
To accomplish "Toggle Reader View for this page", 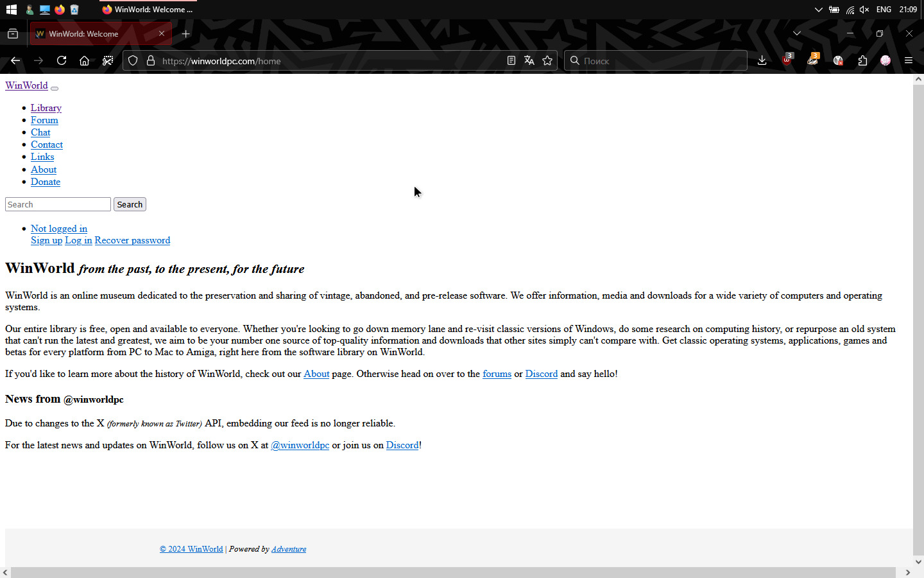I will (511, 60).
